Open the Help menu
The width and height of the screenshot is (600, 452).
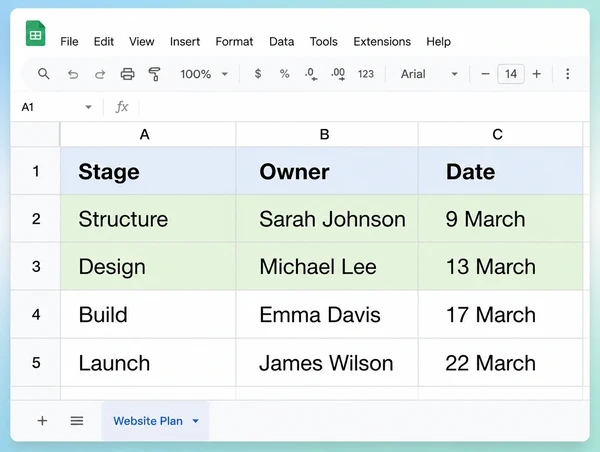[x=439, y=41]
